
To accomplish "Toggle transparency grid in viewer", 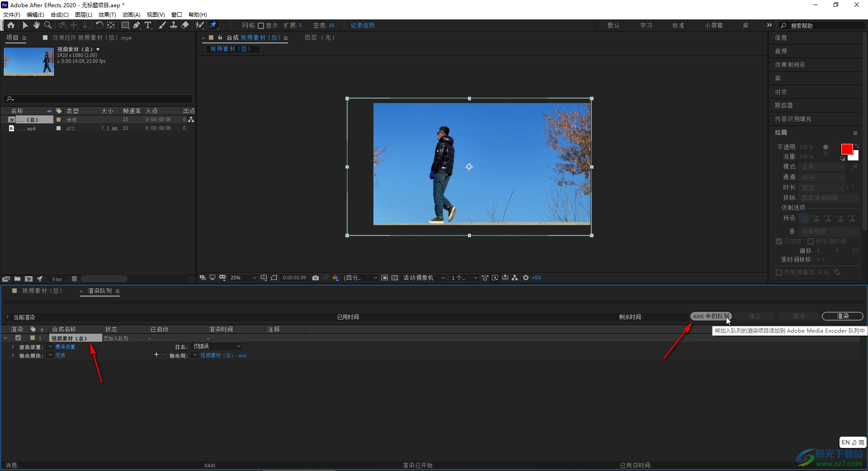I will pos(395,278).
